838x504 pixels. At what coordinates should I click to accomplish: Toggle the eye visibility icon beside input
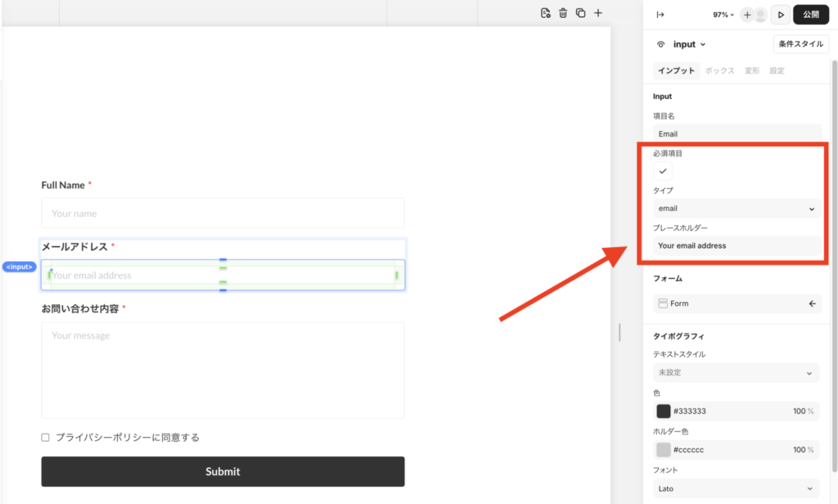(661, 44)
